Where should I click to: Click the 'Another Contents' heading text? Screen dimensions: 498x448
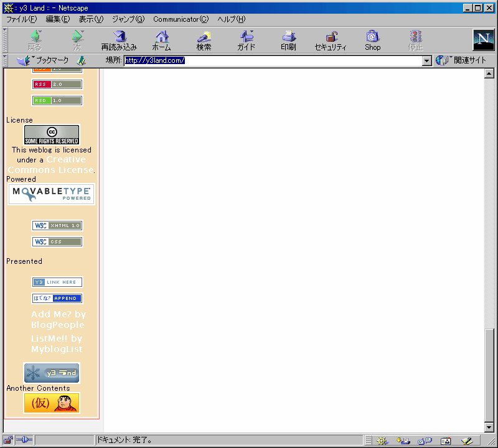coord(38,388)
